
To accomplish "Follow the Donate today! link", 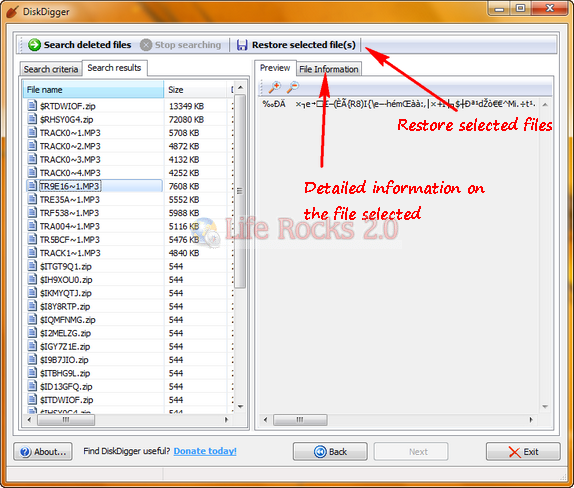I will pyautogui.click(x=205, y=451).
